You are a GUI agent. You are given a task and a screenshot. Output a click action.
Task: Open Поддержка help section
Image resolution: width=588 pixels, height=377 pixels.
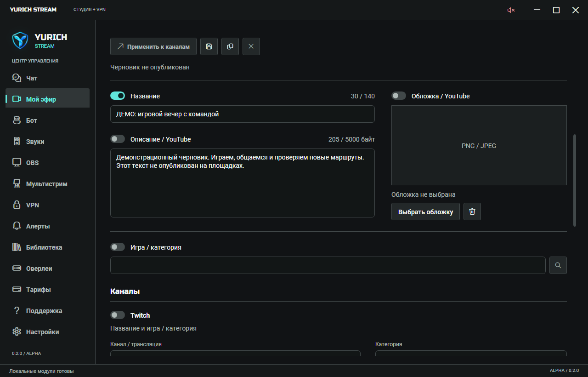47,311
